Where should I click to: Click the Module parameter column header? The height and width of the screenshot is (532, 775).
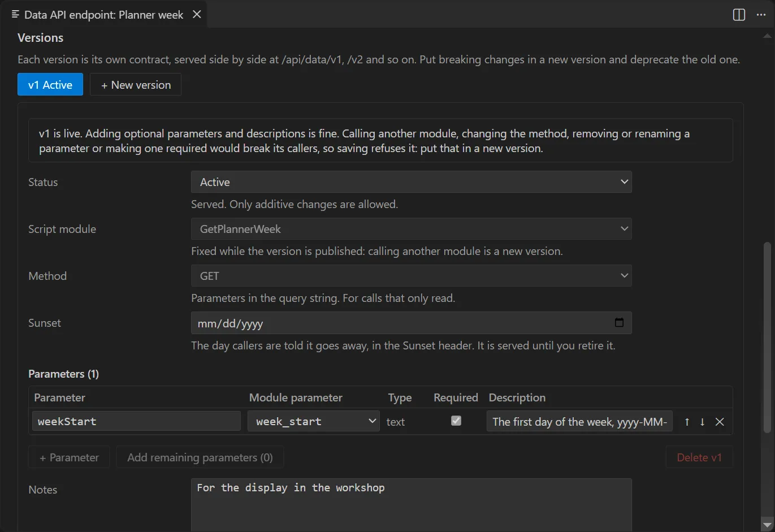point(296,397)
